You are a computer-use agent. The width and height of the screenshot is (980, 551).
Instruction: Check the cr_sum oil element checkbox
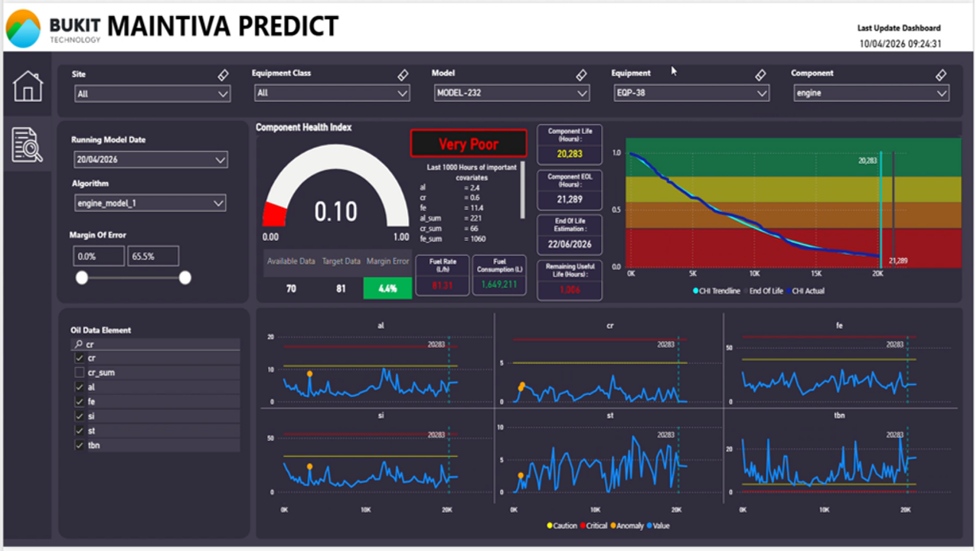pos(79,373)
